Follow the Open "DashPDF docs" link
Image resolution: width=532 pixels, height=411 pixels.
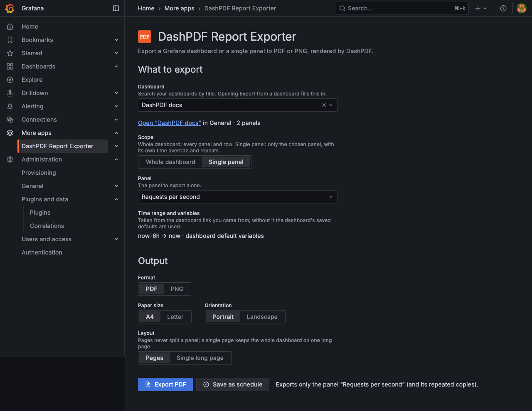(x=170, y=123)
